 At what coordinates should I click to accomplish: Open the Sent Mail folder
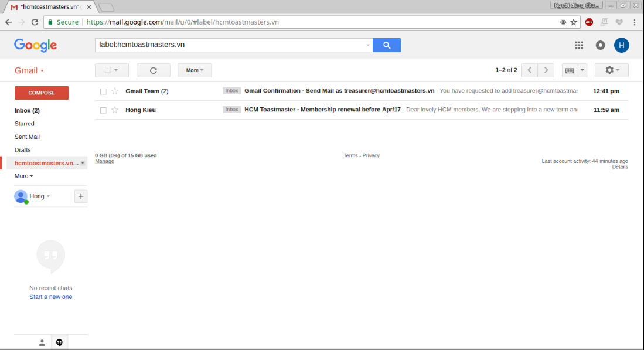click(x=27, y=137)
